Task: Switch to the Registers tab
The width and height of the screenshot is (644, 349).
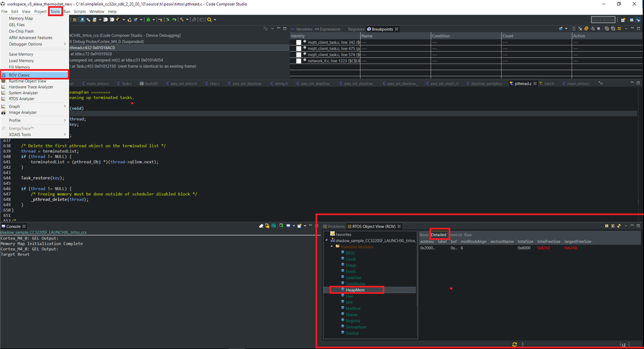Action: [x=356, y=29]
